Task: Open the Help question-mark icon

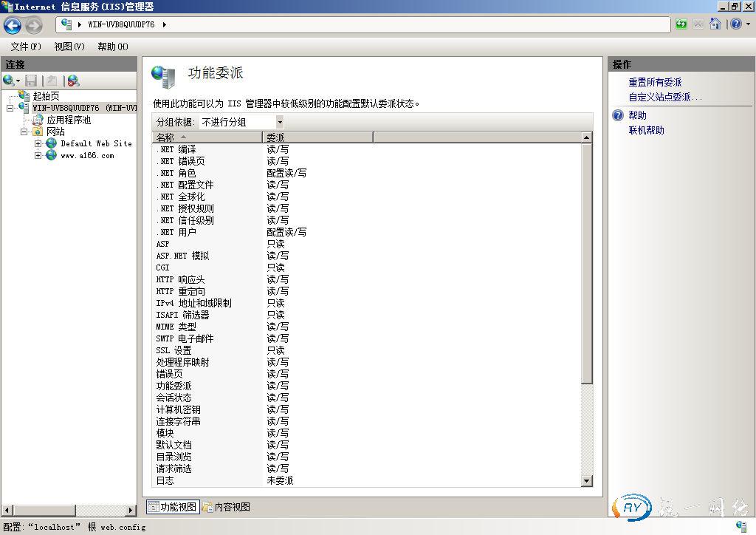Action: (x=735, y=24)
